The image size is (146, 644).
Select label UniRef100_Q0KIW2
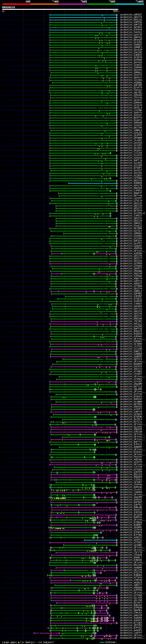pyautogui.click(x=131, y=53)
